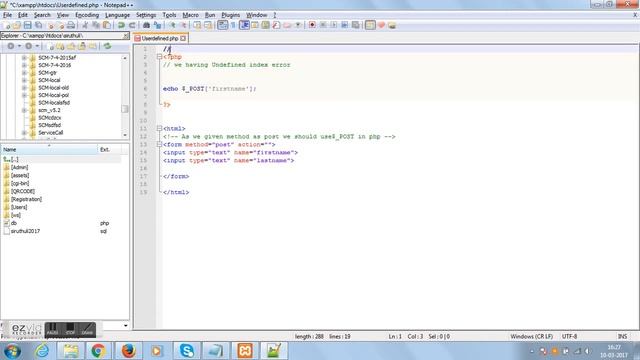640x360 pixels.
Task: Open the Language menu
Action: pyautogui.click(x=117, y=15)
